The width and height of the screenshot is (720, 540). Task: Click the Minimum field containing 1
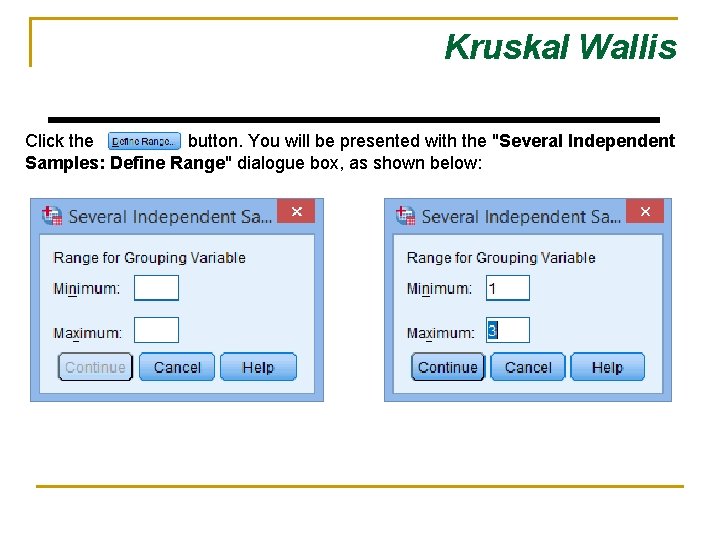[x=508, y=288]
